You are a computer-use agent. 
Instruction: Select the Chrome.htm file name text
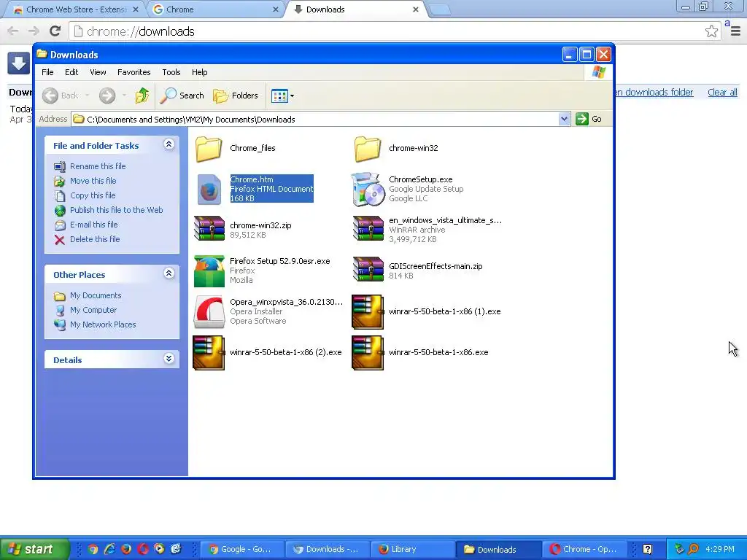click(252, 179)
